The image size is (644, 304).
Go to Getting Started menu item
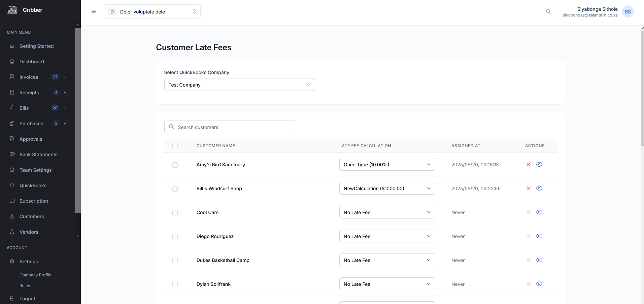[x=37, y=46]
